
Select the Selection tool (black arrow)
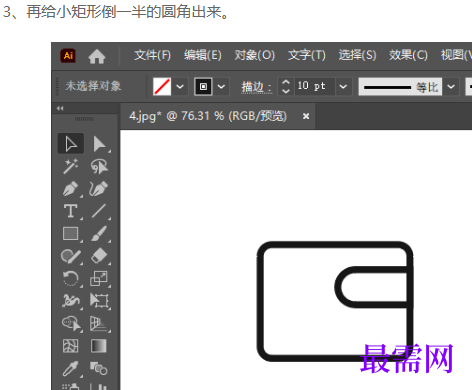(71, 144)
